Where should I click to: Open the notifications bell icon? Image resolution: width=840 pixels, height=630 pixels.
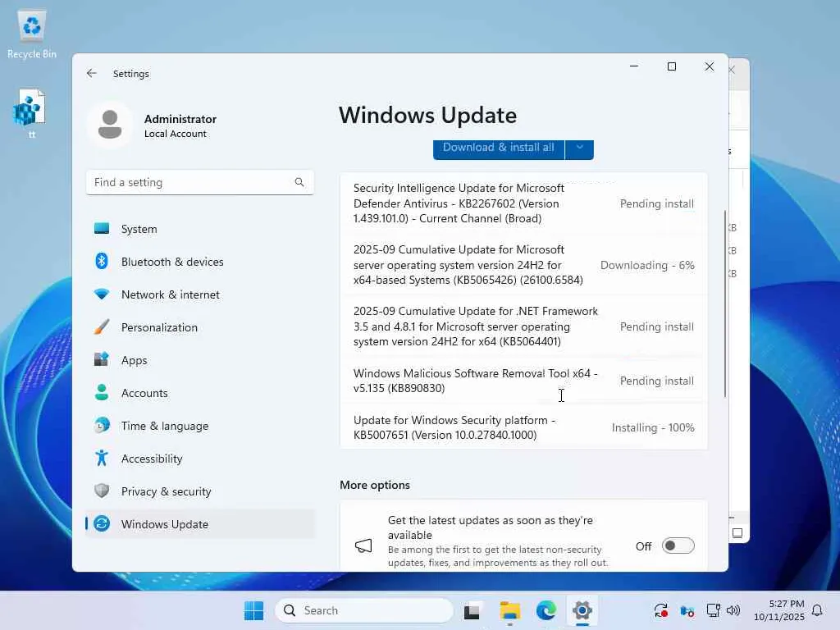[x=818, y=610]
